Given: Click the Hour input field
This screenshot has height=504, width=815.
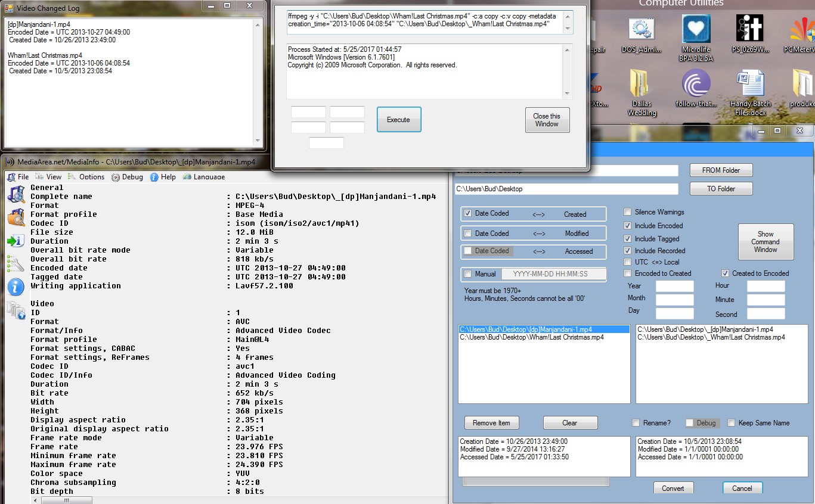Looking at the screenshot, I should 766,287.
